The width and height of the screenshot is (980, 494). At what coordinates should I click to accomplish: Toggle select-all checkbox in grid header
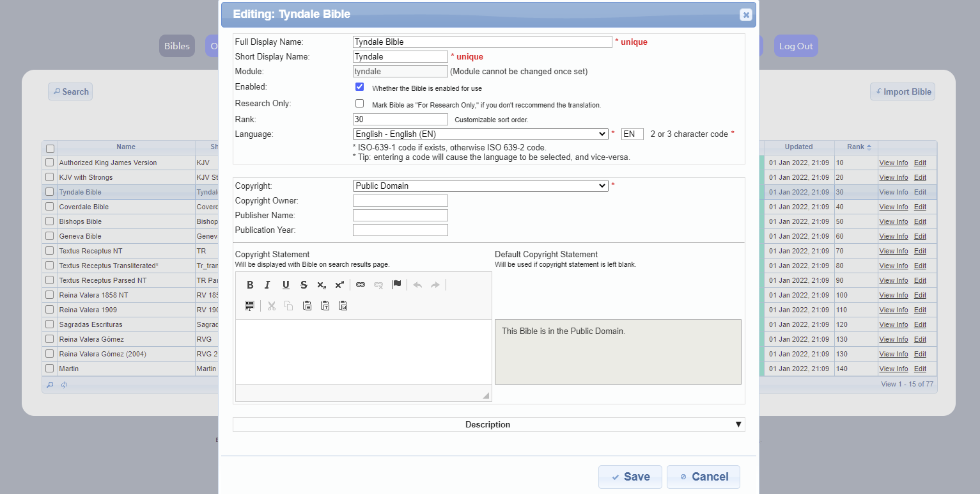pos(50,148)
